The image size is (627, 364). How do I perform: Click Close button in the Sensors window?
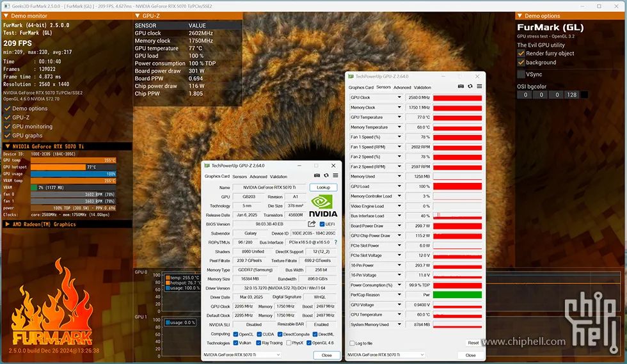pyautogui.click(x=471, y=355)
